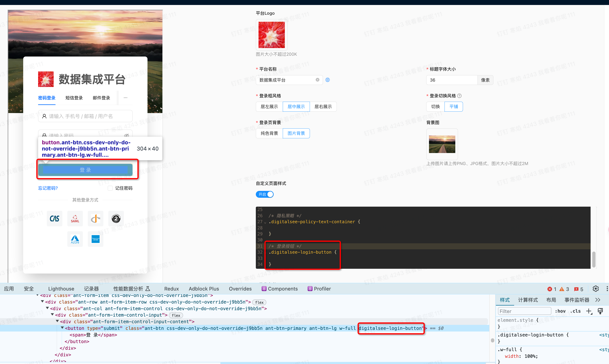Choose 图片背景 for login page
Viewport: 609px width, 364px height.
coord(296,133)
